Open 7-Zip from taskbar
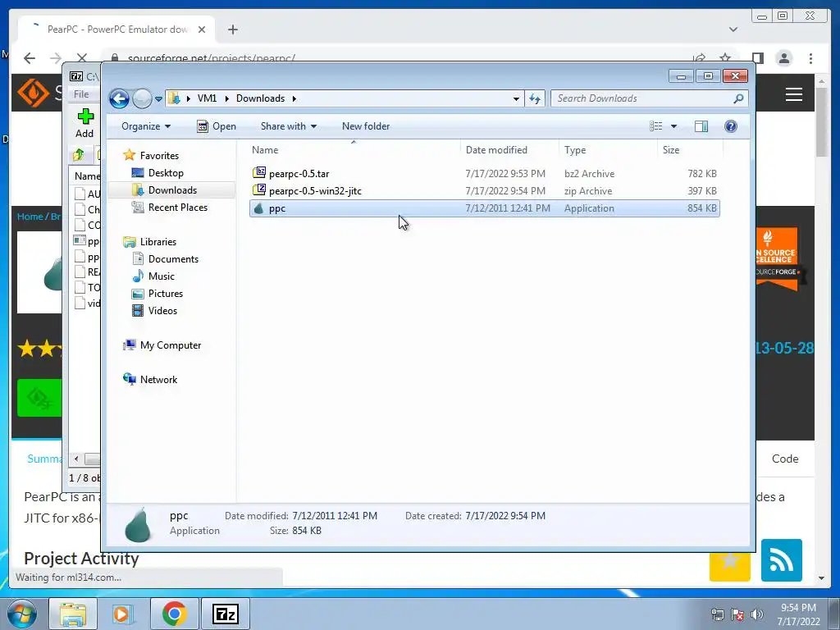Image resolution: width=840 pixels, height=630 pixels. [225, 614]
